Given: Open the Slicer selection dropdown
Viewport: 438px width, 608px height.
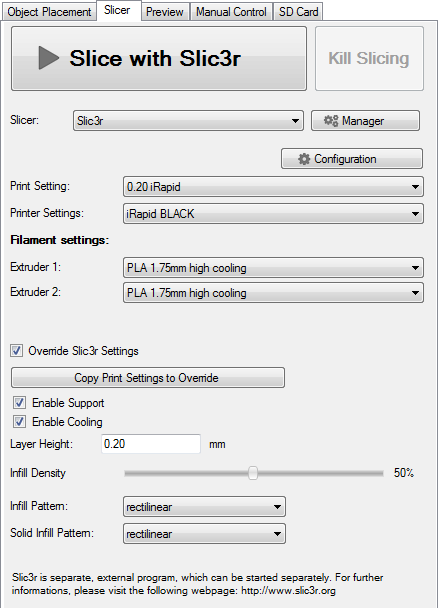Looking at the screenshot, I should pyautogui.click(x=188, y=121).
